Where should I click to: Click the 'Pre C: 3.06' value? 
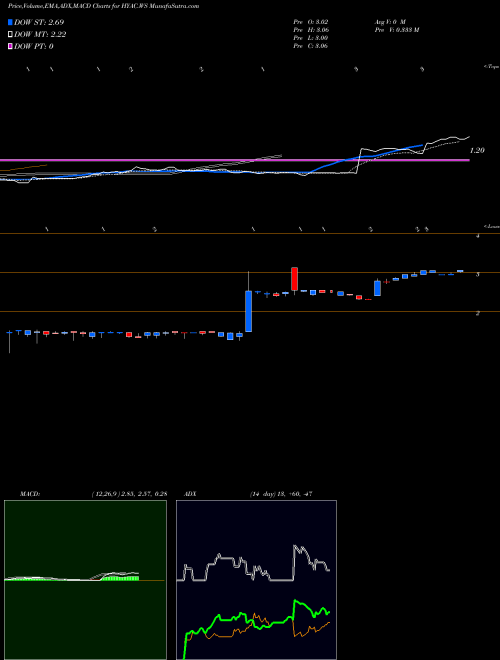(x=311, y=46)
